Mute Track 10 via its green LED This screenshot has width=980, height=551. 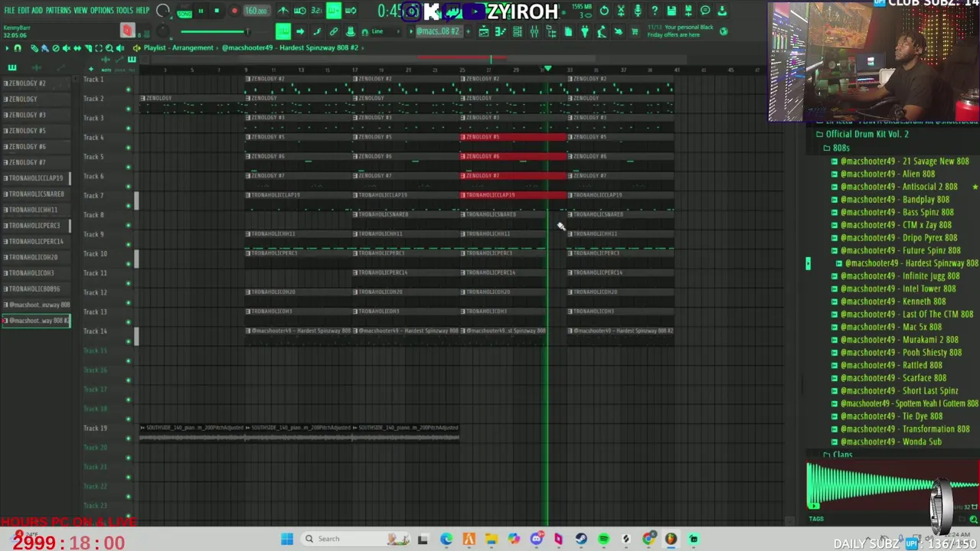(128, 264)
